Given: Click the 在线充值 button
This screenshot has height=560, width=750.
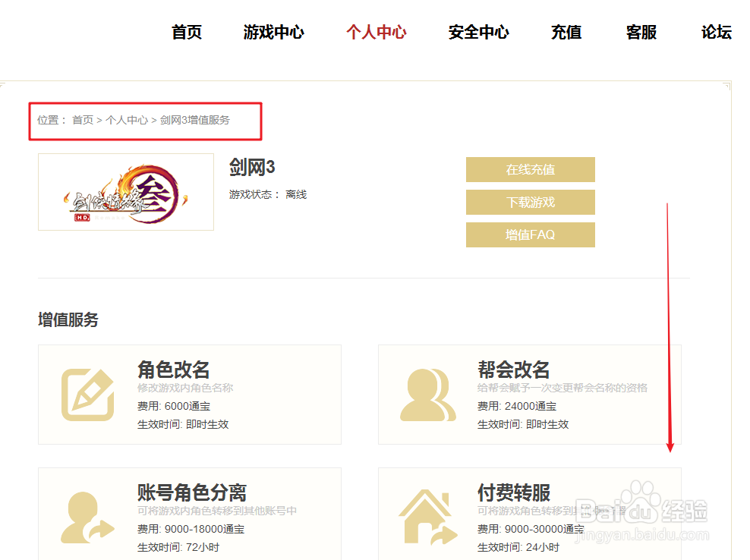Looking at the screenshot, I should (x=531, y=169).
